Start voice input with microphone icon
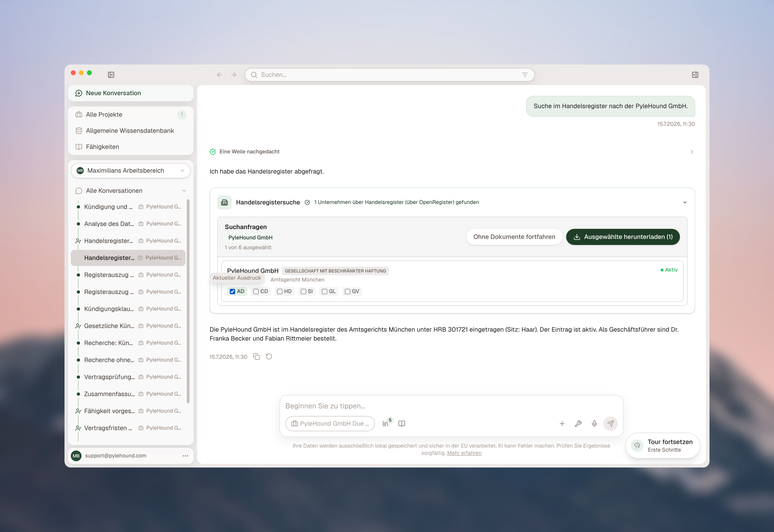The width and height of the screenshot is (774, 532). (594, 423)
